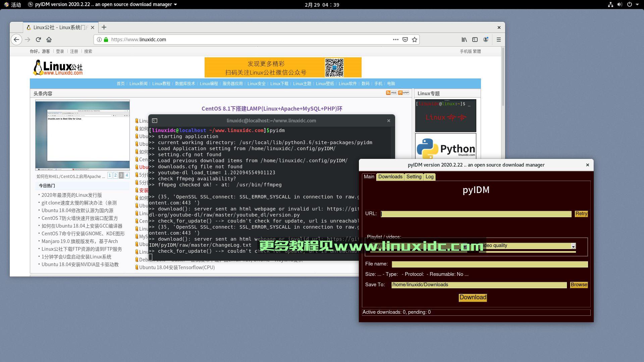Show site information icon in address bar
Viewport: 644px width, 362px height.
click(99, 40)
